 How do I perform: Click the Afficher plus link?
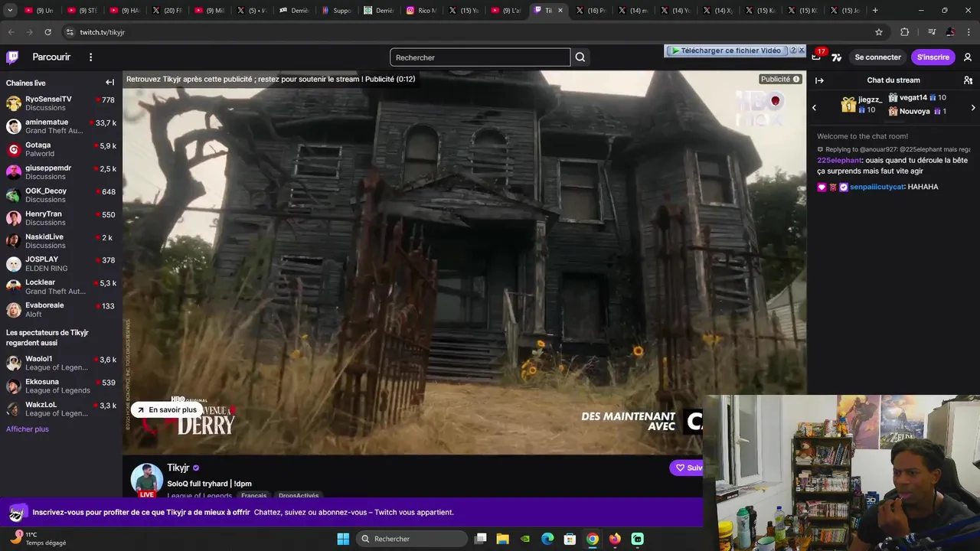pos(28,429)
